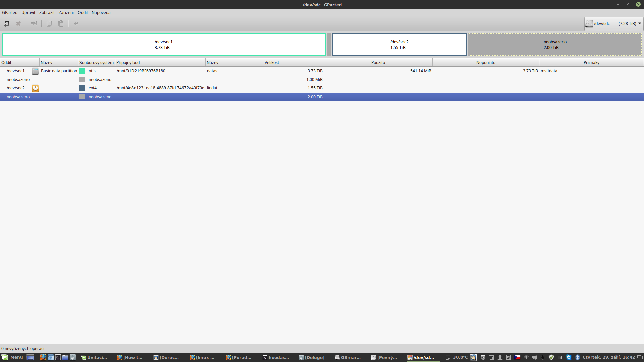Screen dimensions: 644x362
Task: Open the Zařízení menu
Action: tap(66, 12)
